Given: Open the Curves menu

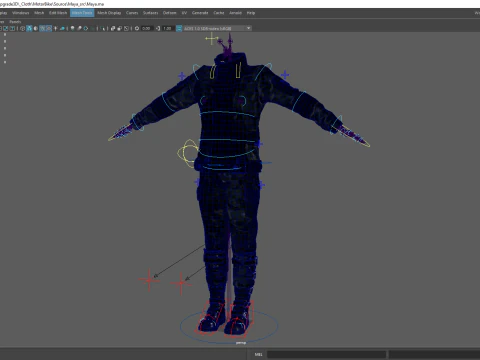Looking at the screenshot, I should (x=132, y=13).
